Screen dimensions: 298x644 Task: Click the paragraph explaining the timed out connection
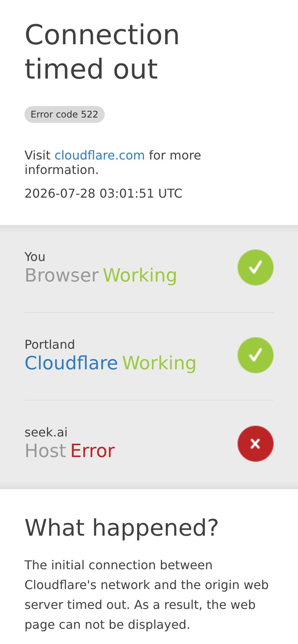pos(147,595)
